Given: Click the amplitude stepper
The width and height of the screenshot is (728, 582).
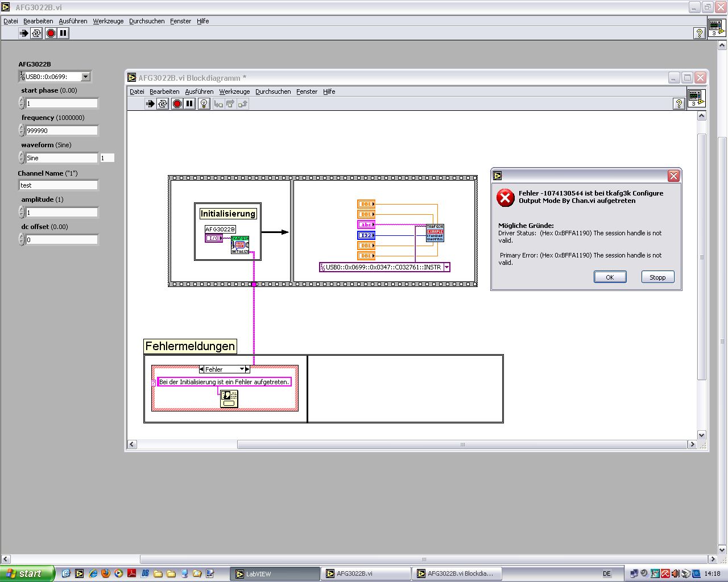Looking at the screenshot, I should click(22, 212).
